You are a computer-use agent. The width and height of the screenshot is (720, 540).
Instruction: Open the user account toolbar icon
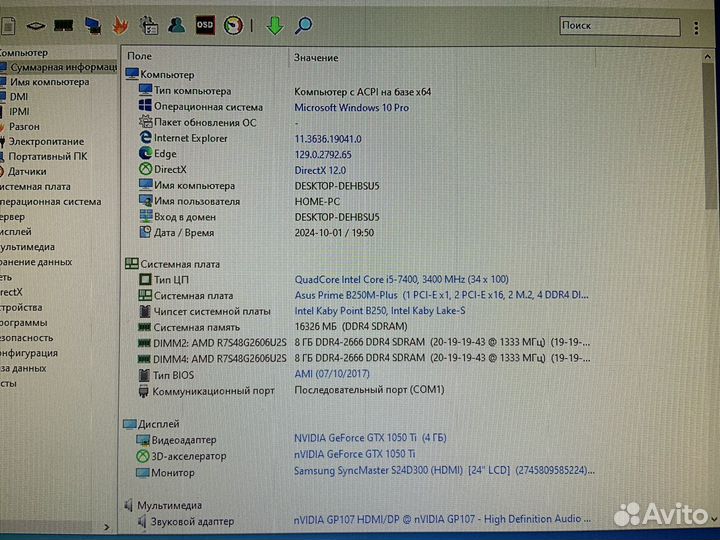click(x=176, y=25)
